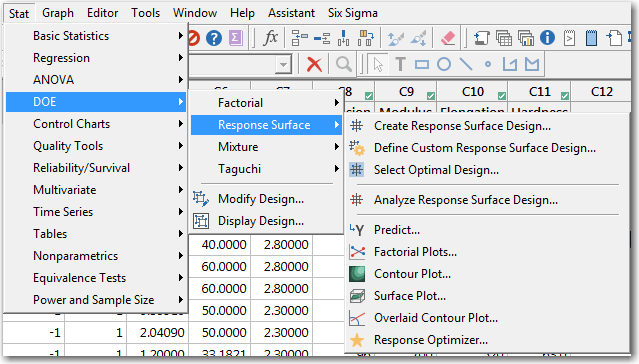Expand the Factorial submenu

pos(266,103)
